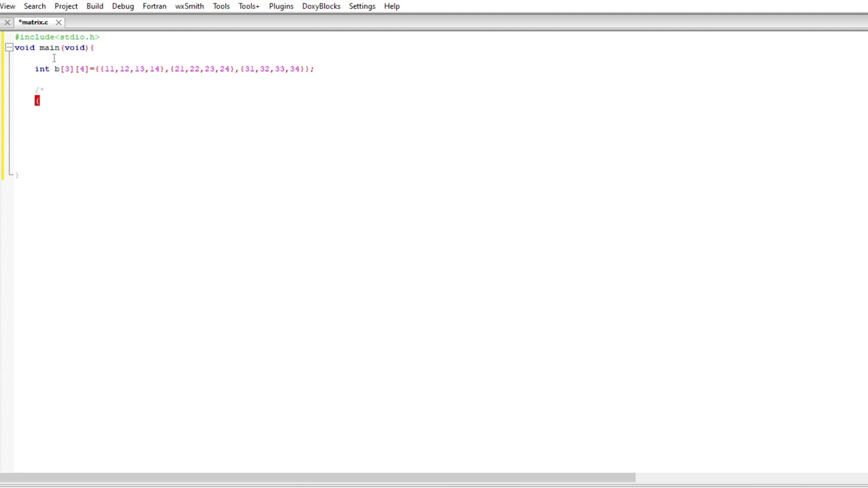The height and width of the screenshot is (488, 868).
Task: Click the closing brace of main
Action: tap(17, 175)
